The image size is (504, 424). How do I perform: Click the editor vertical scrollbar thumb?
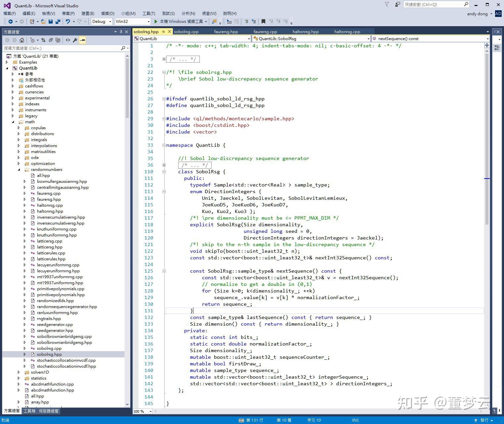coord(487,139)
